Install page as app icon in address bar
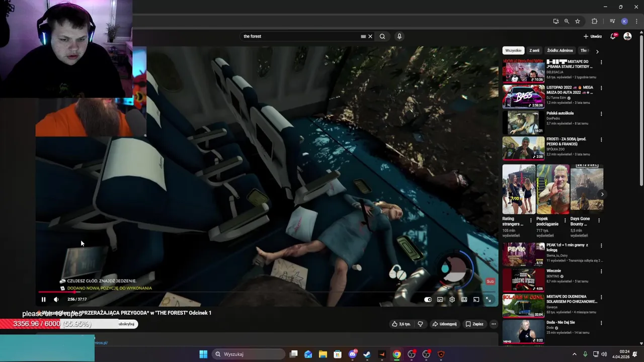This screenshot has height=362, width=644. 555,21
